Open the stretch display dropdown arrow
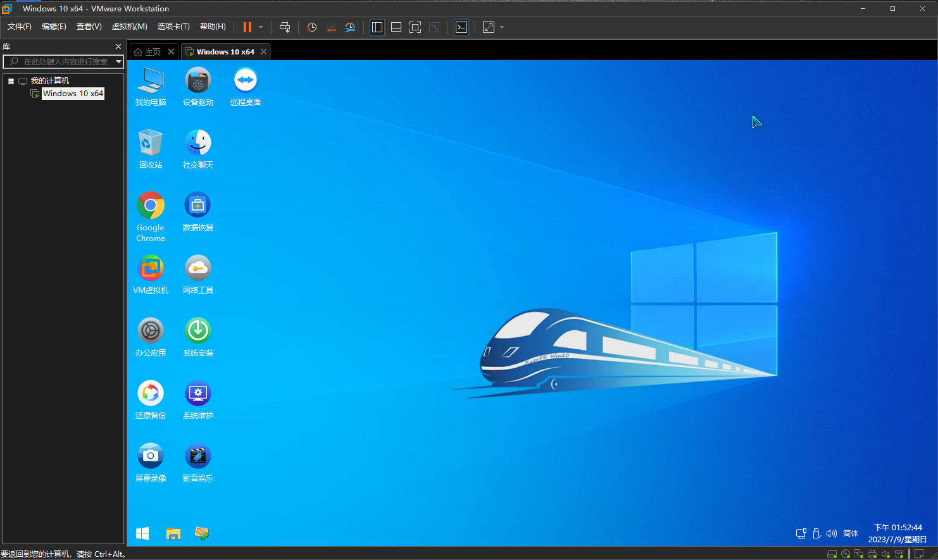Viewport: 938px width, 560px height. click(x=502, y=27)
